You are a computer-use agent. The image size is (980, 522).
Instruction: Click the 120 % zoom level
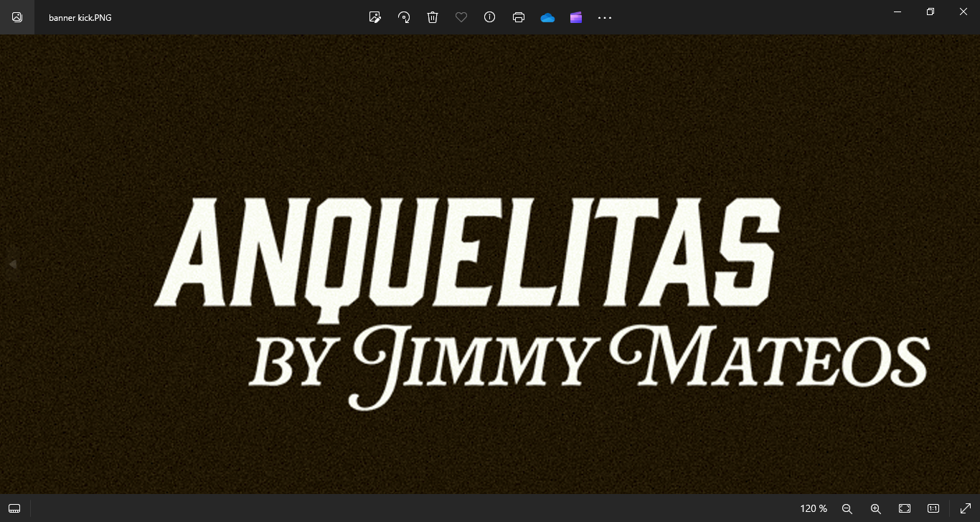814,508
